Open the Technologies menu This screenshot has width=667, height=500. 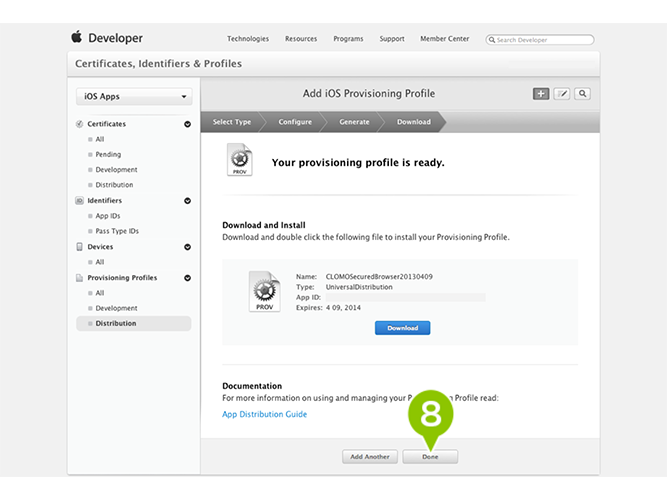tap(248, 39)
